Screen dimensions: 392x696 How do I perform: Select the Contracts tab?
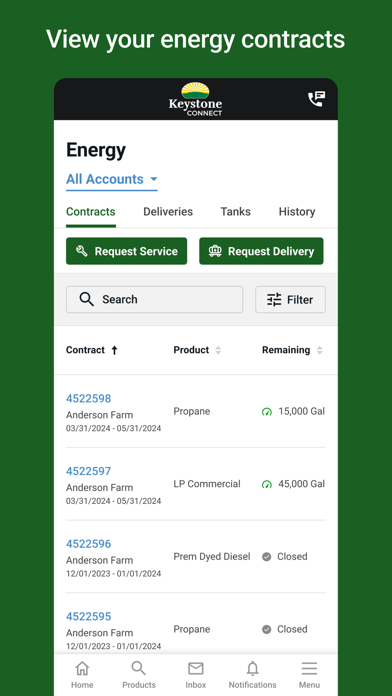pyautogui.click(x=91, y=212)
